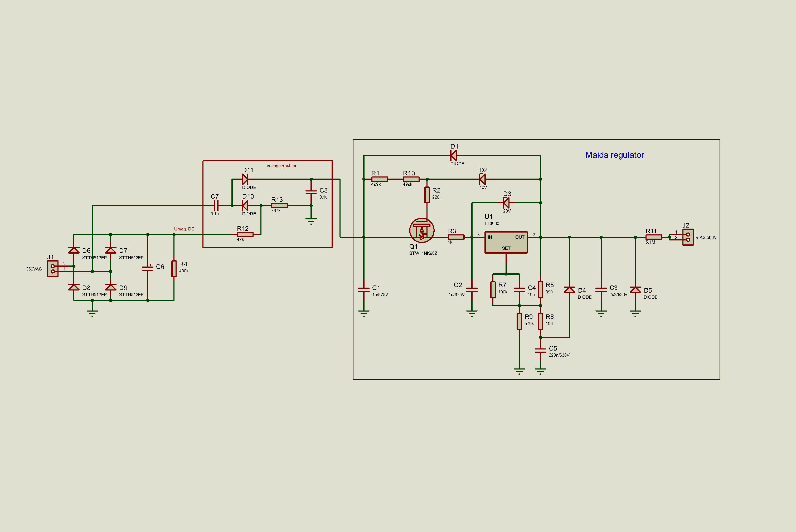The width and height of the screenshot is (796, 532).
Task: Select resistor R4 490k
Action: (x=174, y=269)
